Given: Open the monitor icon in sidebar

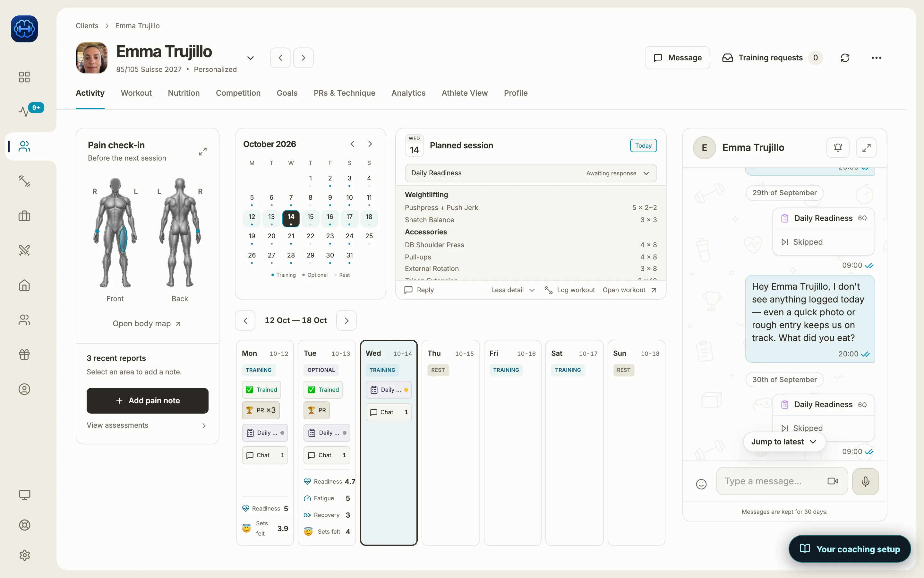Looking at the screenshot, I should tap(24, 495).
